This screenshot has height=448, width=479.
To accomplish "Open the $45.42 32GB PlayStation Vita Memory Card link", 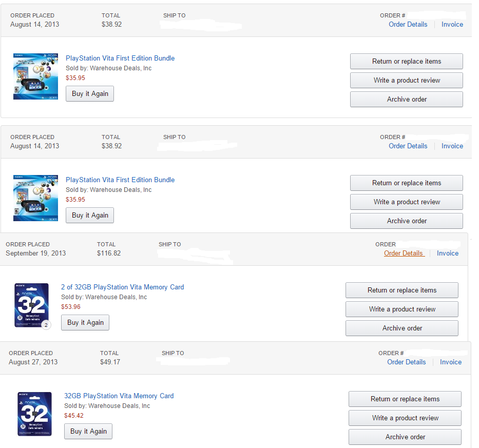I will pyautogui.click(x=119, y=396).
